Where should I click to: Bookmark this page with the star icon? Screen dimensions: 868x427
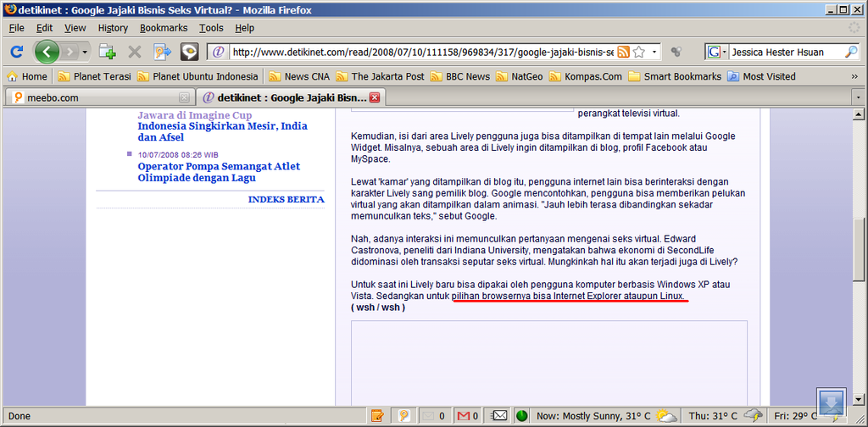pyautogui.click(x=639, y=52)
